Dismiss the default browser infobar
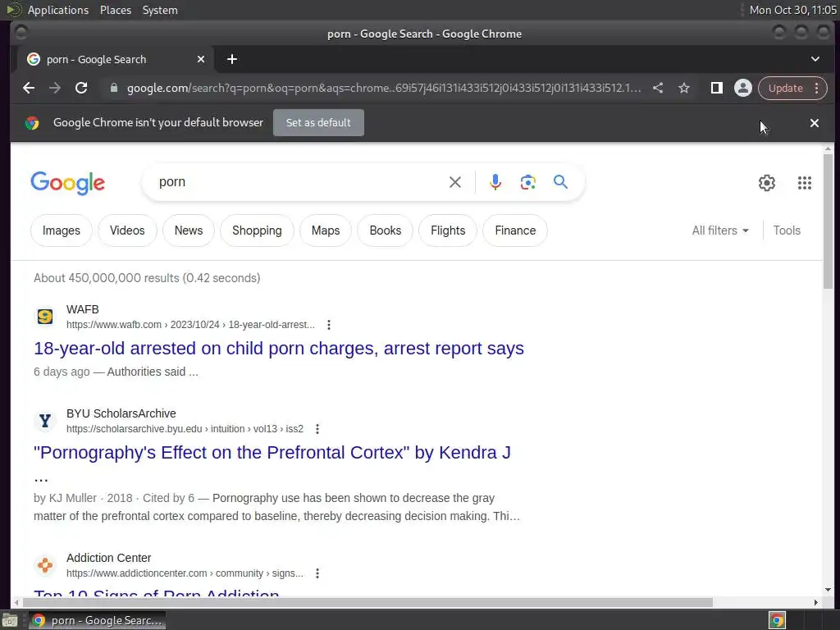Viewport: 840px width, 630px height. [x=815, y=123]
